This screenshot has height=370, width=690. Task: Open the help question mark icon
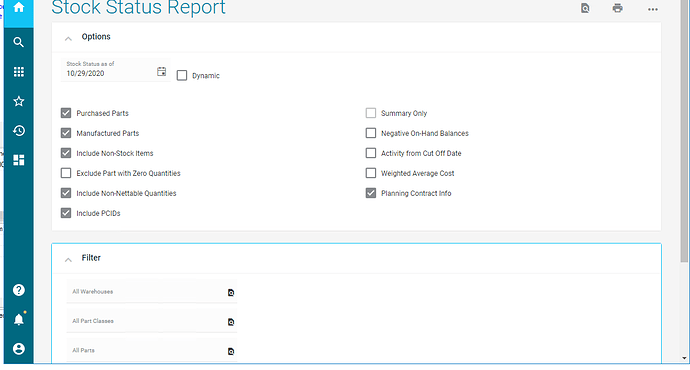(x=18, y=290)
